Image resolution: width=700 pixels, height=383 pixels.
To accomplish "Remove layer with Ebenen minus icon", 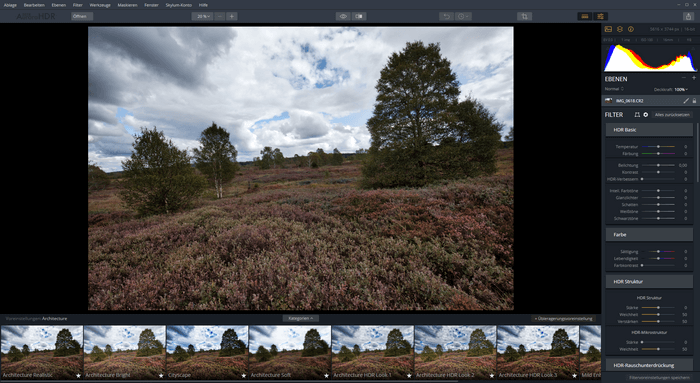I will tap(683, 78).
